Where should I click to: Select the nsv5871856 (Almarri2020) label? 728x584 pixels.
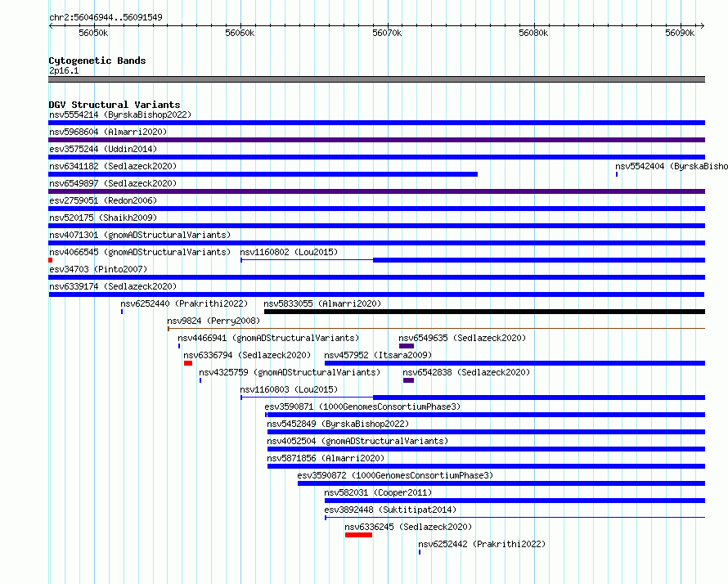tap(326, 458)
